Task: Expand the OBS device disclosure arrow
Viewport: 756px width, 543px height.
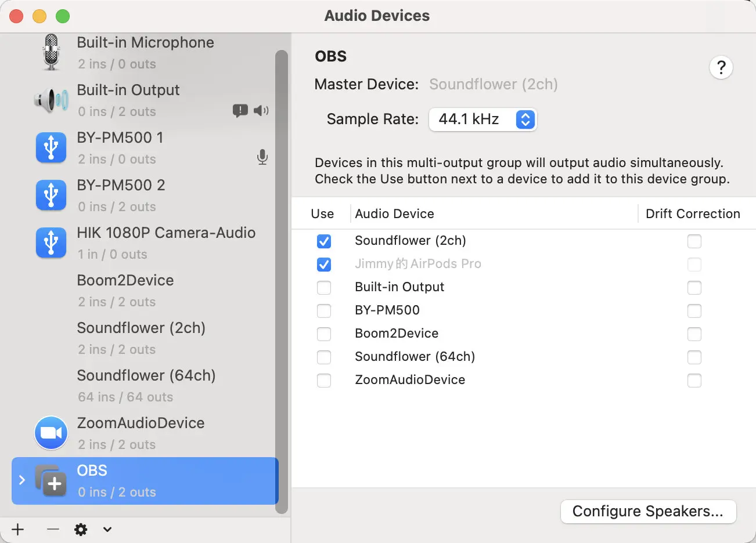Action: [x=22, y=480]
